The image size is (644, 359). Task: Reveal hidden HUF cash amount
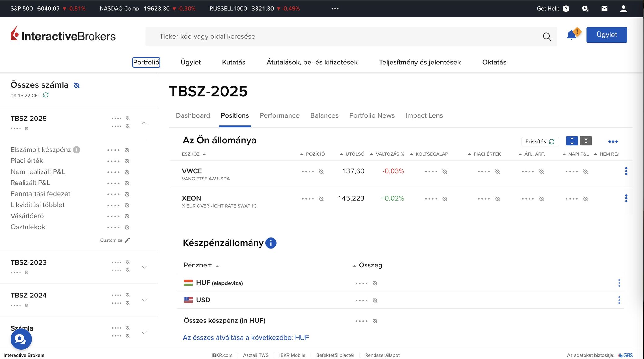375,283
